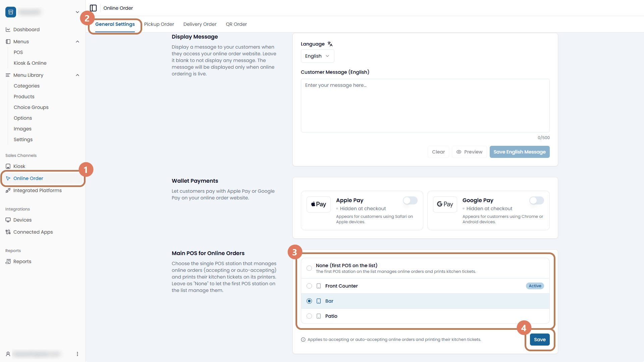Click the user profile icon
Viewport: 644px width, 362px height.
(x=8, y=354)
